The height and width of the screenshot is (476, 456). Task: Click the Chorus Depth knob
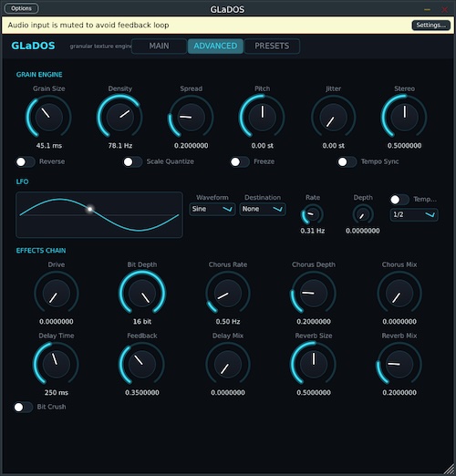[x=314, y=293]
